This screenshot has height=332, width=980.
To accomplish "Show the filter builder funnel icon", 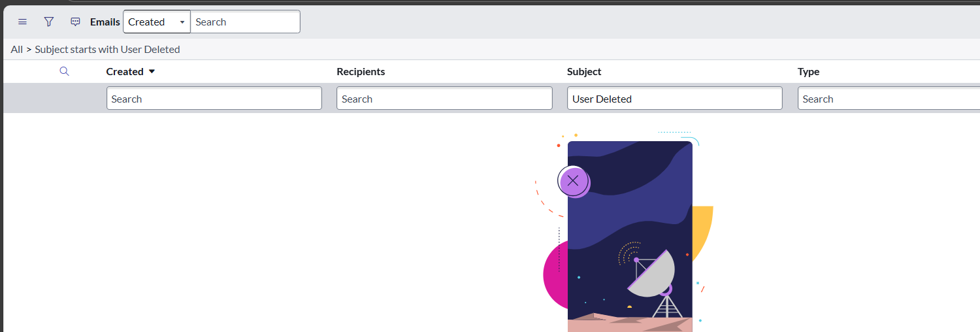I will [48, 22].
